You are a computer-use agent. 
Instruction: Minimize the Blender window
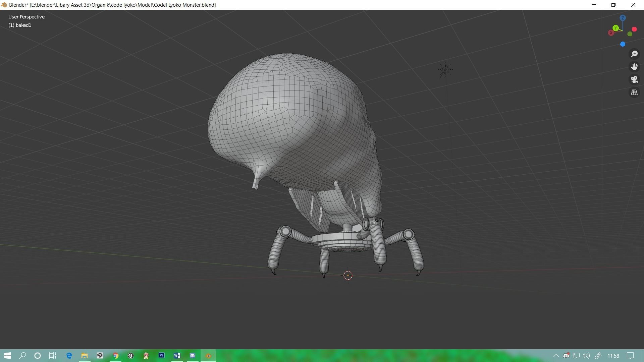(x=594, y=5)
